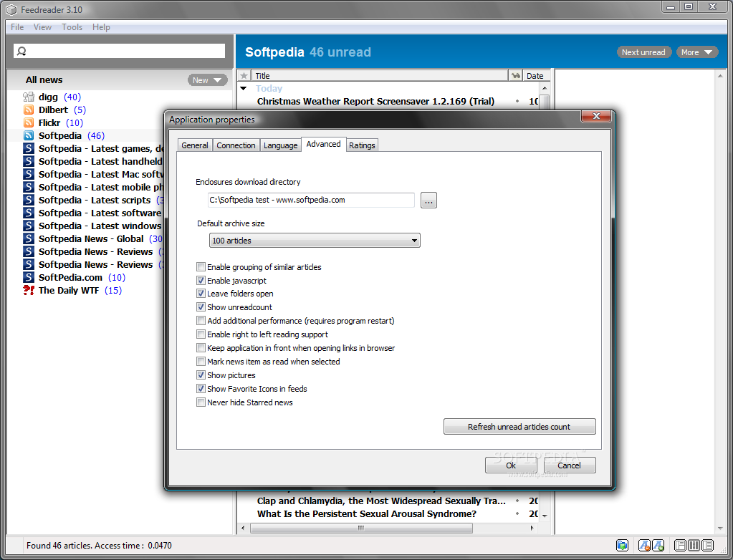
Task: Open the General tab
Action: [x=194, y=145]
